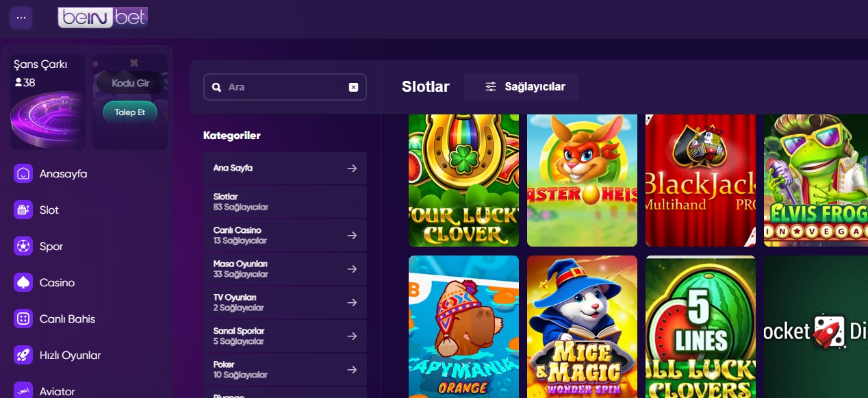Image resolution: width=868 pixels, height=398 pixels.
Task: Open the Sağlayıcılar filter panel
Action: pyautogui.click(x=521, y=86)
